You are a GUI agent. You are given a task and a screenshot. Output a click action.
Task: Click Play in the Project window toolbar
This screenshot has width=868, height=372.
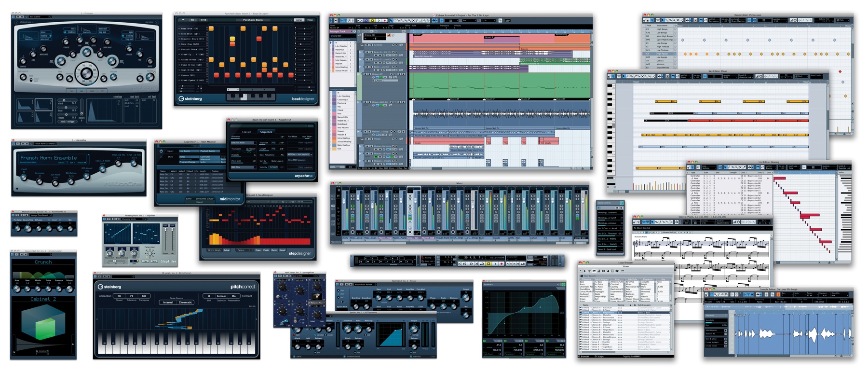[379, 21]
